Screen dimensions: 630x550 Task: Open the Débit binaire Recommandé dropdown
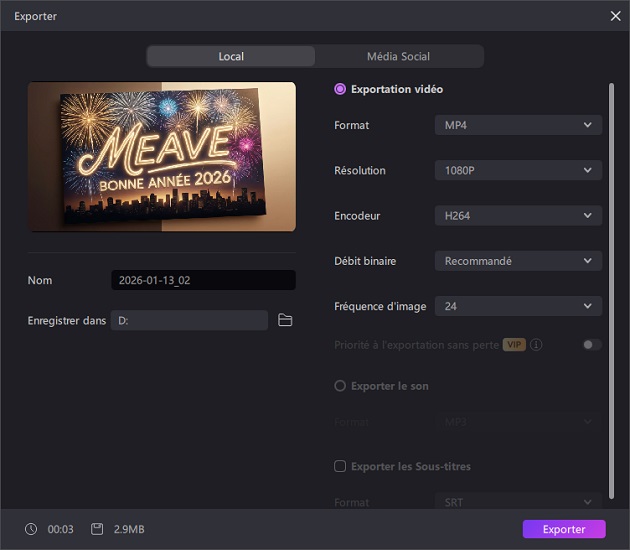click(x=518, y=261)
